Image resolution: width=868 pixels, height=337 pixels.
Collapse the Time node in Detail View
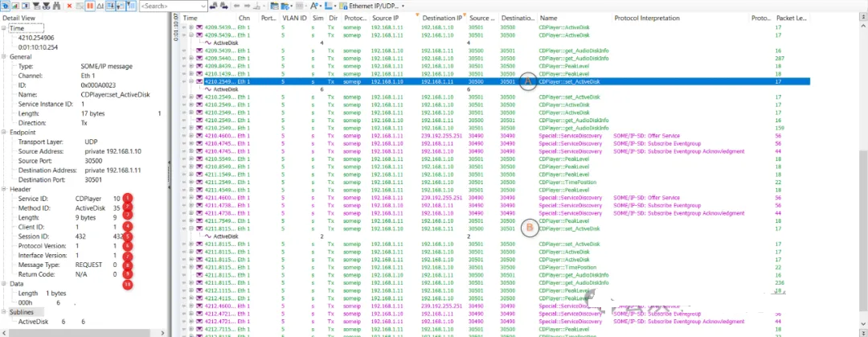click(5, 28)
